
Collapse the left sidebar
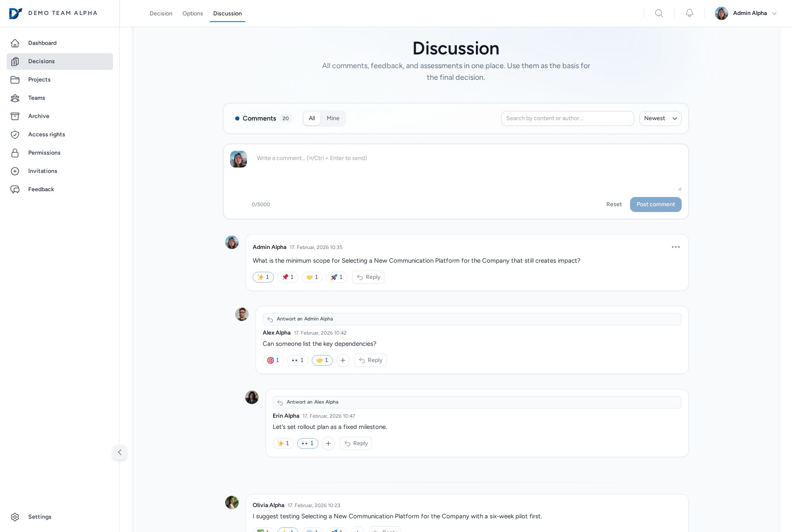click(120, 452)
